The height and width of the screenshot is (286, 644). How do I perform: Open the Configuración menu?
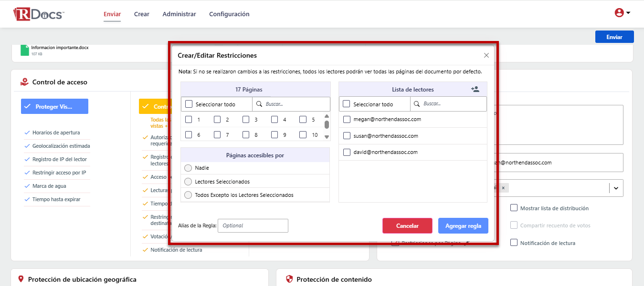229,14
